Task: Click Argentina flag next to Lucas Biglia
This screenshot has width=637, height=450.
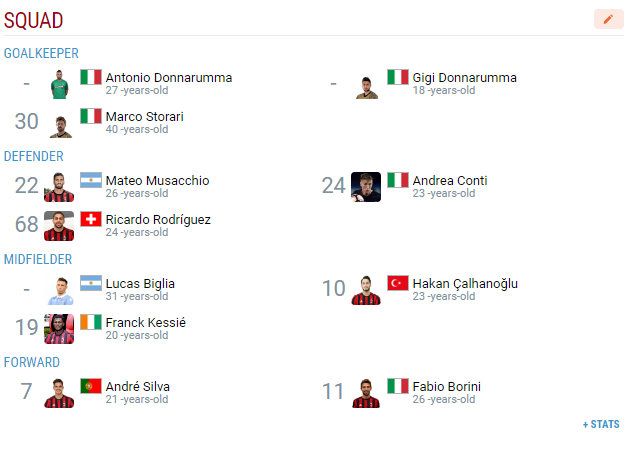Action: pyautogui.click(x=91, y=283)
